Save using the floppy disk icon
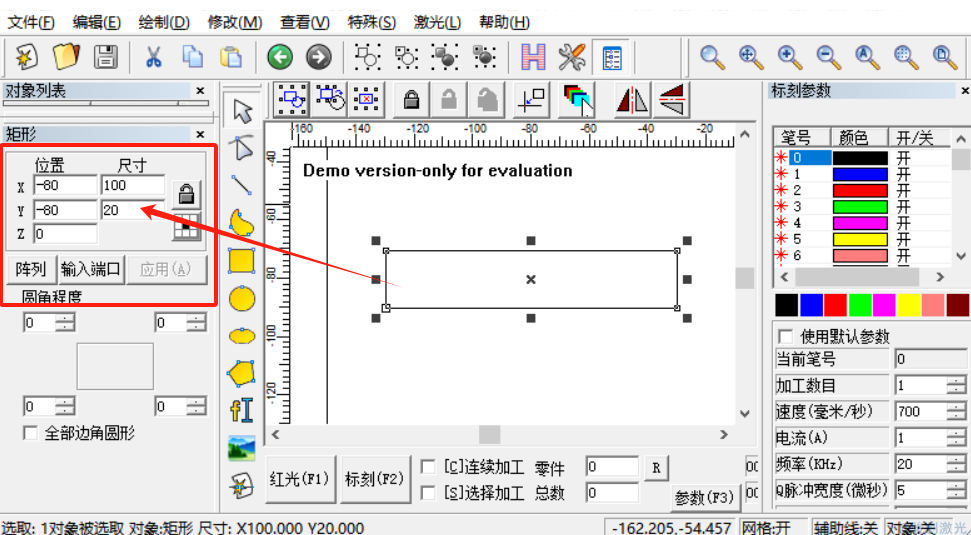This screenshot has height=535, width=971. pos(106,57)
